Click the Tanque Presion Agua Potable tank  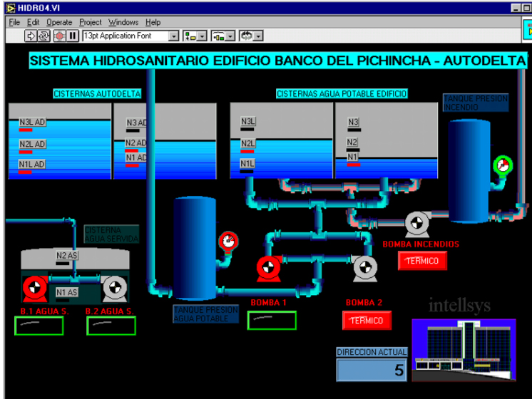pos(195,249)
